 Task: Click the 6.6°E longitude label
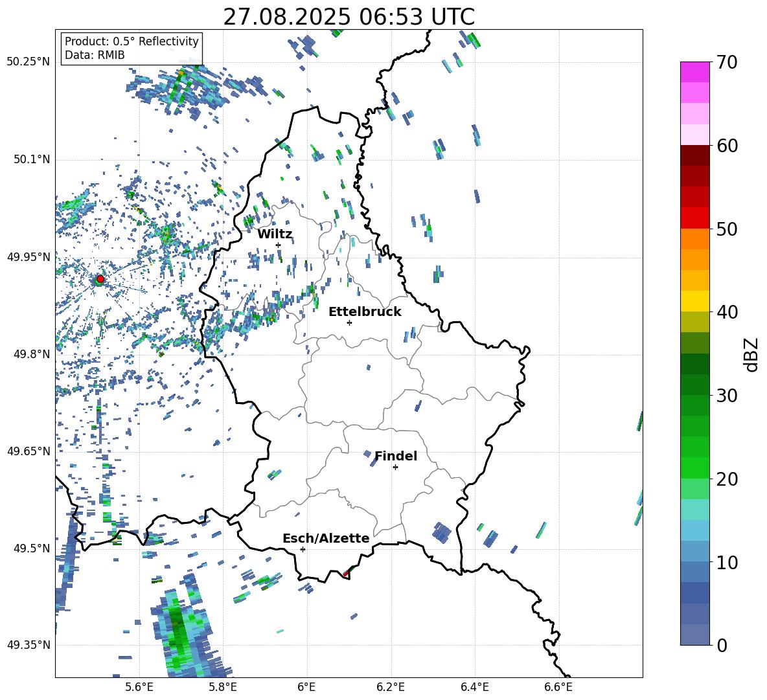point(558,687)
